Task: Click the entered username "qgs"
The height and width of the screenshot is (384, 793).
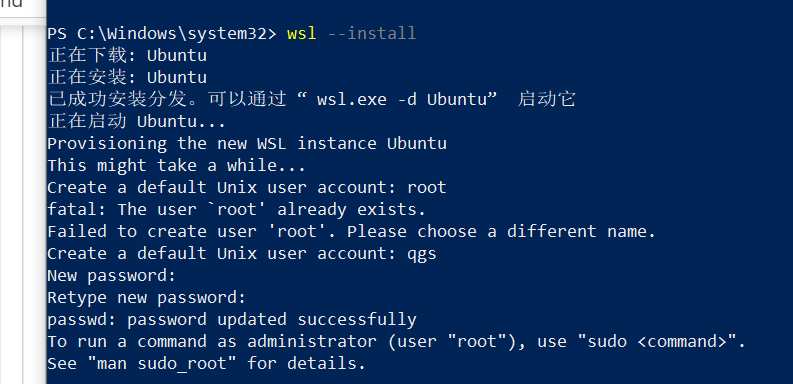Action: coord(422,254)
